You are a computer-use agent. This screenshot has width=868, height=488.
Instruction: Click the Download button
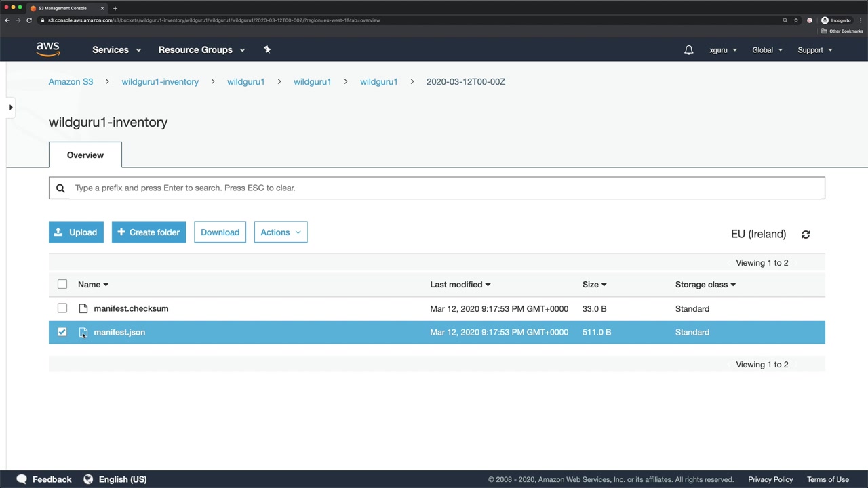point(220,232)
